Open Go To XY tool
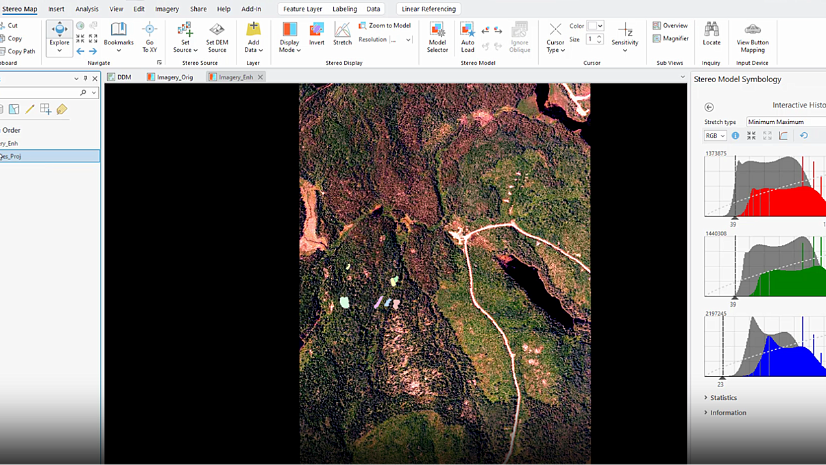 tap(150, 37)
